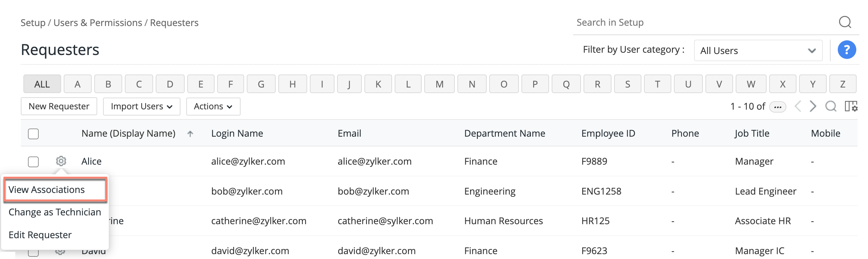Open the All Users category dropdown
Viewport: 868px width, 259px height.
(758, 50)
